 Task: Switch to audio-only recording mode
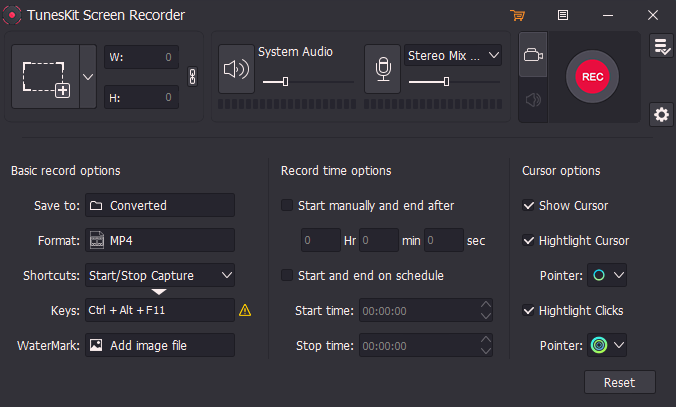click(x=533, y=100)
